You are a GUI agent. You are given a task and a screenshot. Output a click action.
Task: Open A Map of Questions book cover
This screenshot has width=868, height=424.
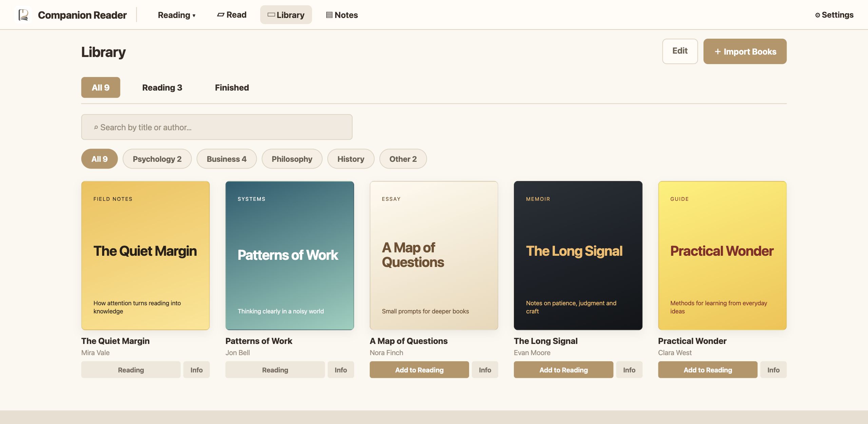(434, 255)
